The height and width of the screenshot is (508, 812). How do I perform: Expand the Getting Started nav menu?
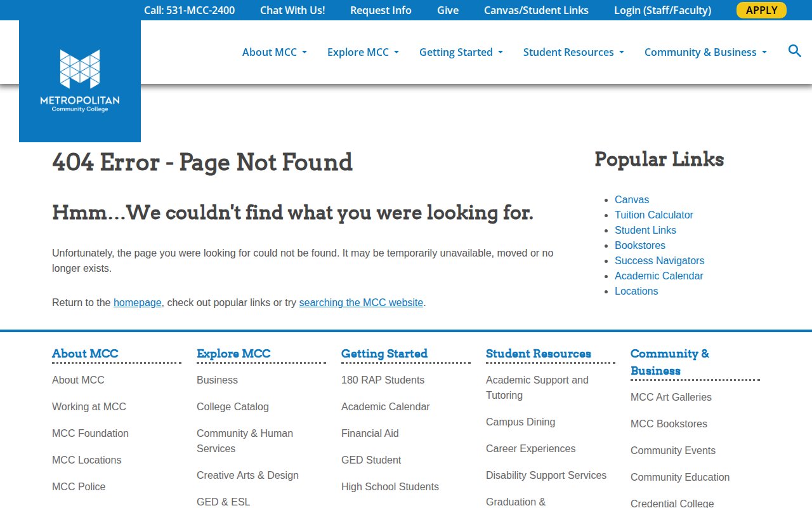[461, 52]
